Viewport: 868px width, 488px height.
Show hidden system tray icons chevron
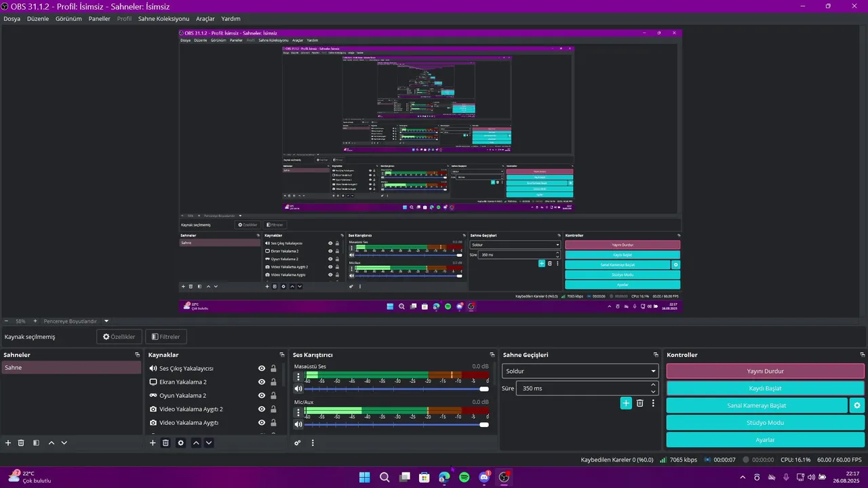(743, 477)
